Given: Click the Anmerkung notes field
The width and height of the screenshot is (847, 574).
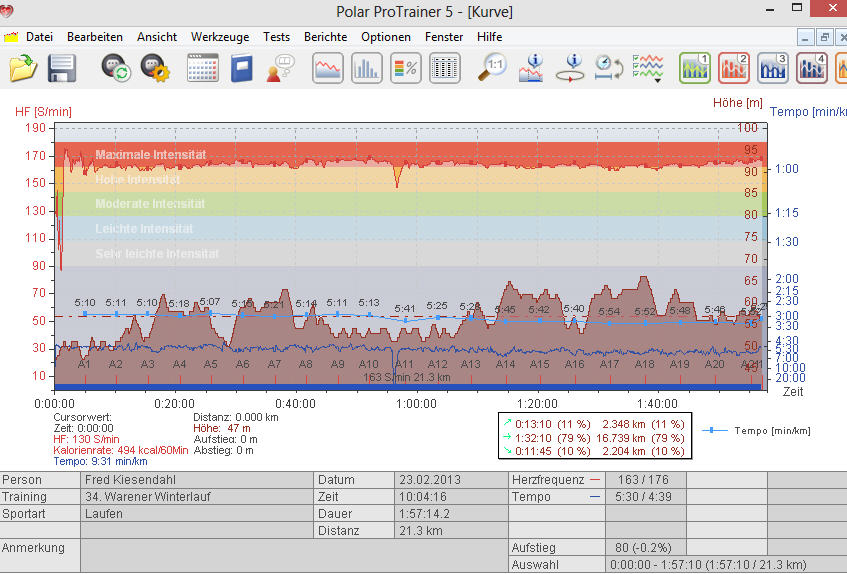Looking at the screenshot, I should click(294, 556).
